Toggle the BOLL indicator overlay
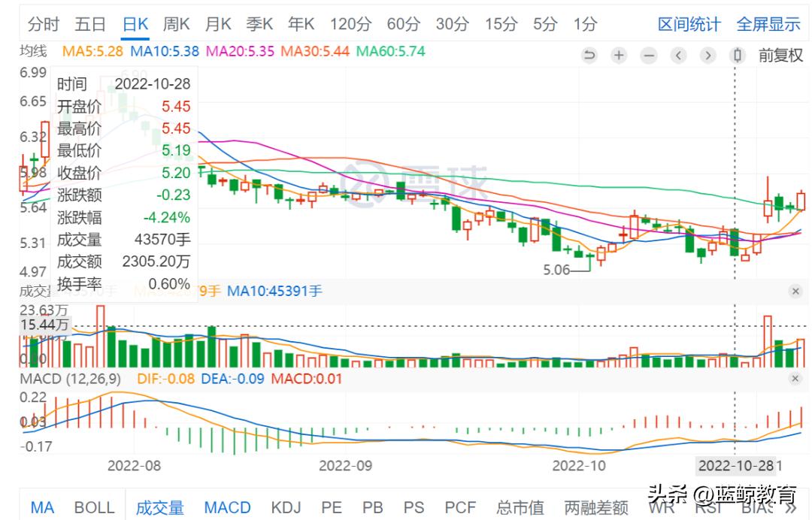The width and height of the screenshot is (812, 520). 95,508
